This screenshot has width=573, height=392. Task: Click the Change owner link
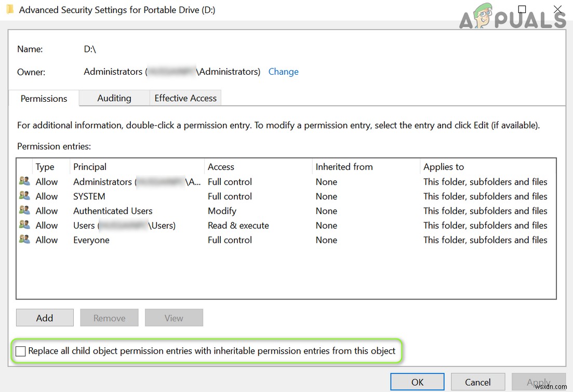[x=283, y=72]
